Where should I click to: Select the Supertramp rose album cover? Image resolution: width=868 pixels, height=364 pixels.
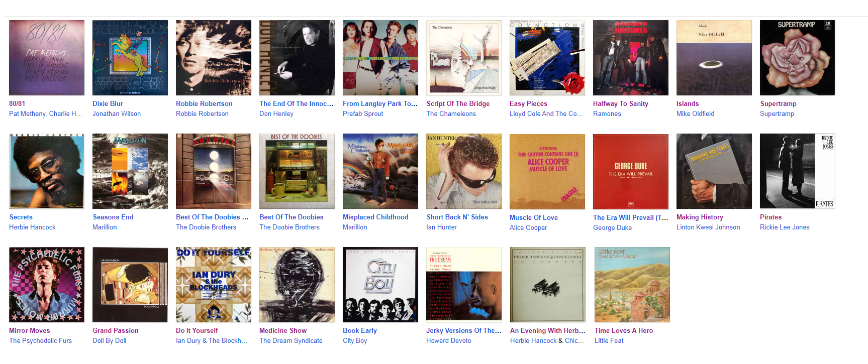point(798,58)
